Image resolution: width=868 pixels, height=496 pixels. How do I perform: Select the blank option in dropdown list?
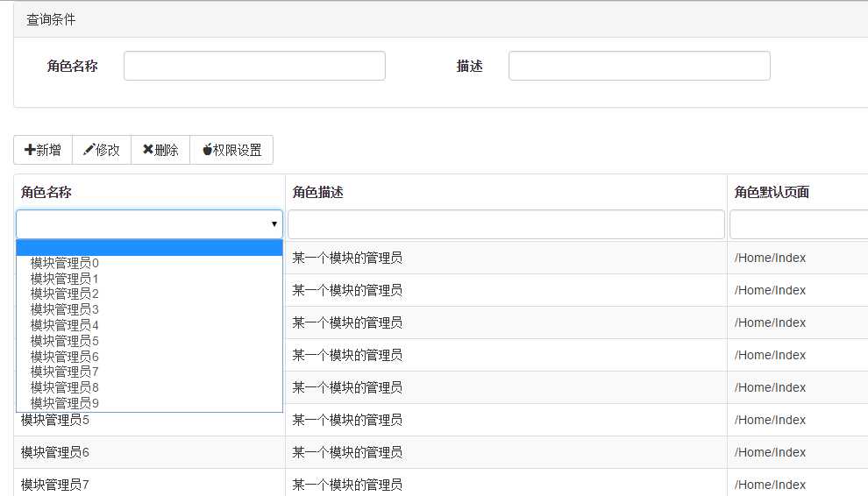149,247
